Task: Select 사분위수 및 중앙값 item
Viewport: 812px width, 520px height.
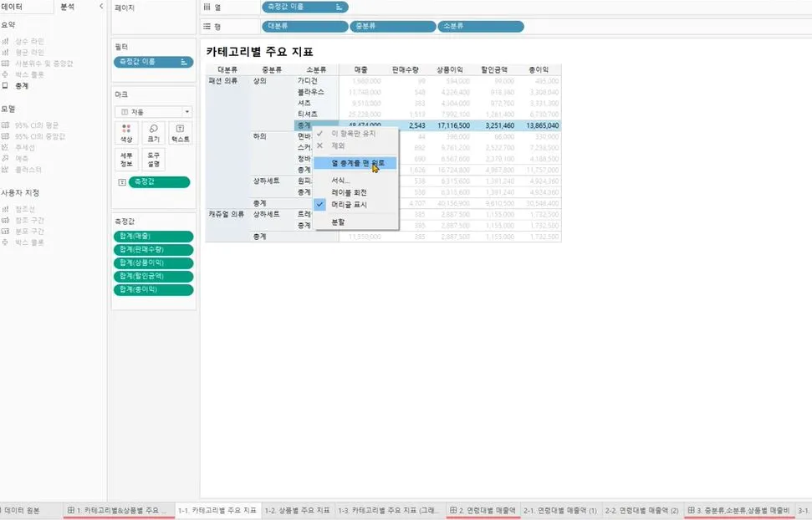Action: pos(44,64)
